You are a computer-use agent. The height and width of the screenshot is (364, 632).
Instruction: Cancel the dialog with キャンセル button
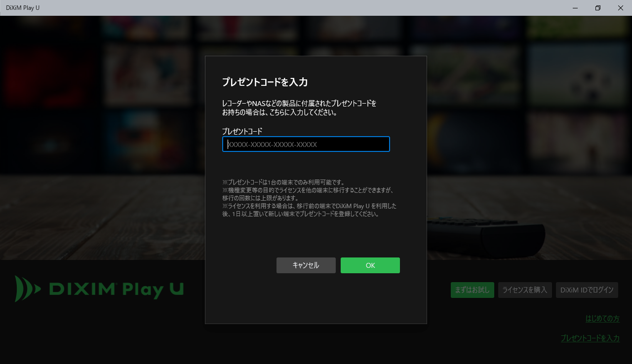click(x=306, y=265)
